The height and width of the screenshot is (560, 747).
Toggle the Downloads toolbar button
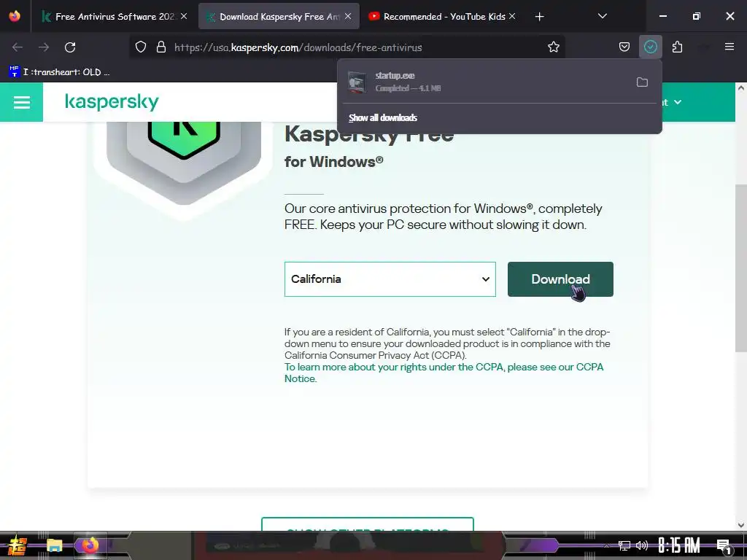[x=650, y=47]
